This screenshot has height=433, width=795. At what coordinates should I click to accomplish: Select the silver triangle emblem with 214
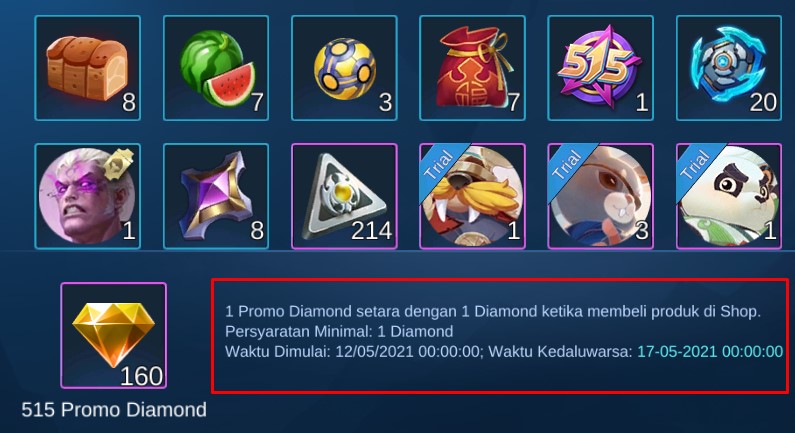pyautogui.click(x=344, y=196)
